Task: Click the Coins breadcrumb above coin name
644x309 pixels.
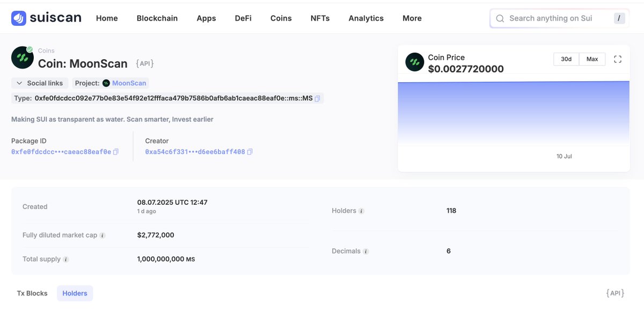Action: 46,51
